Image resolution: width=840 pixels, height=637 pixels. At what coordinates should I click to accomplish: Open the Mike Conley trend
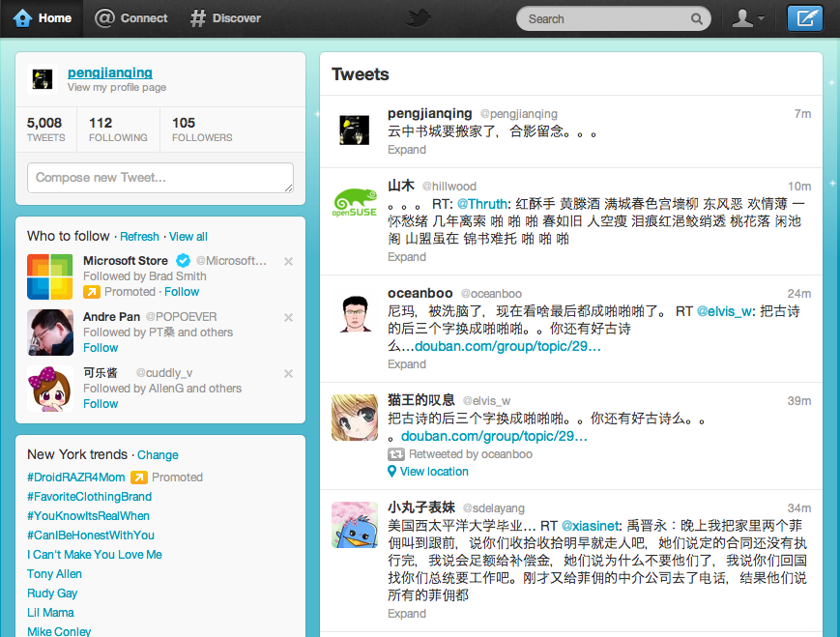[59, 631]
